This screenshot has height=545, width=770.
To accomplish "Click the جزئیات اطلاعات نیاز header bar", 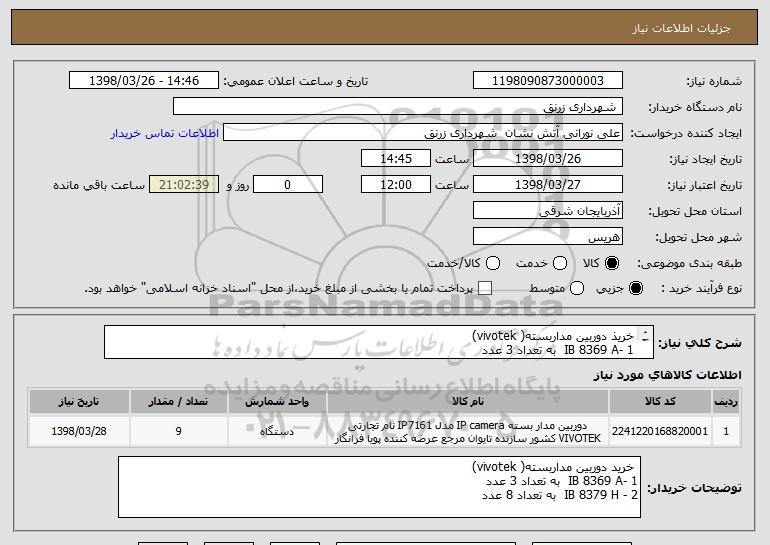I will [385, 28].
